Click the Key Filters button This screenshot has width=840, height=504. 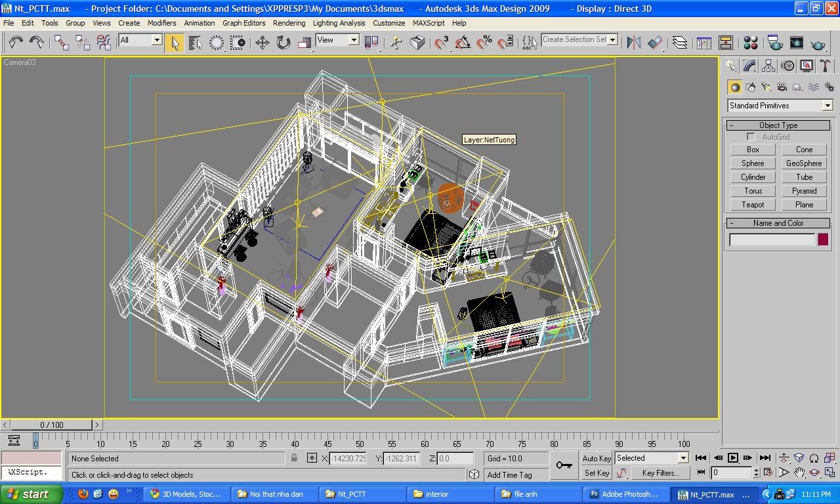(660, 473)
